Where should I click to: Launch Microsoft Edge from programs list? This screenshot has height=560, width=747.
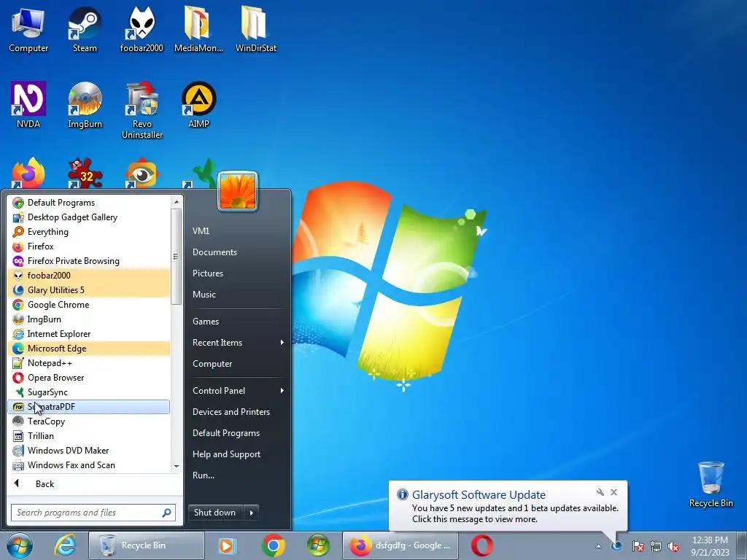click(x=88, y=348)
